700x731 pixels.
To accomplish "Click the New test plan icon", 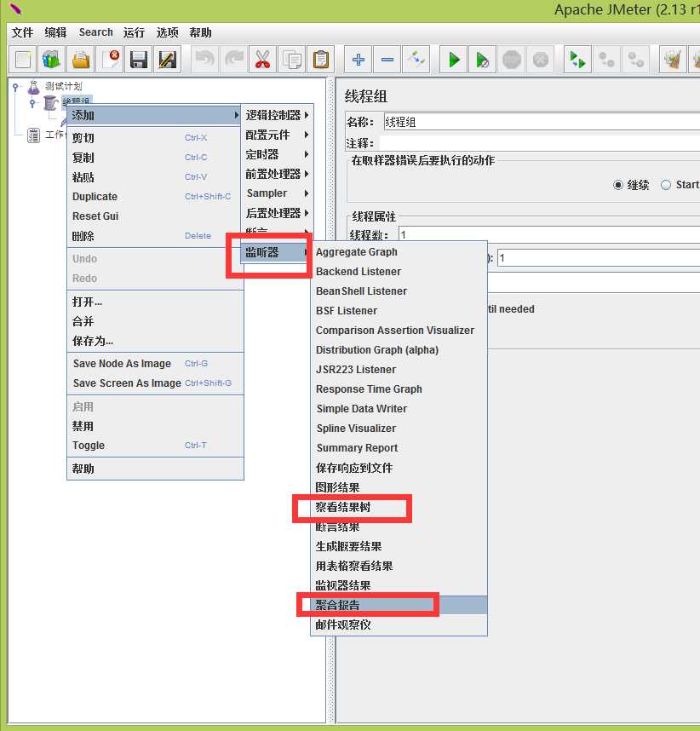I will tap(23, 60).
